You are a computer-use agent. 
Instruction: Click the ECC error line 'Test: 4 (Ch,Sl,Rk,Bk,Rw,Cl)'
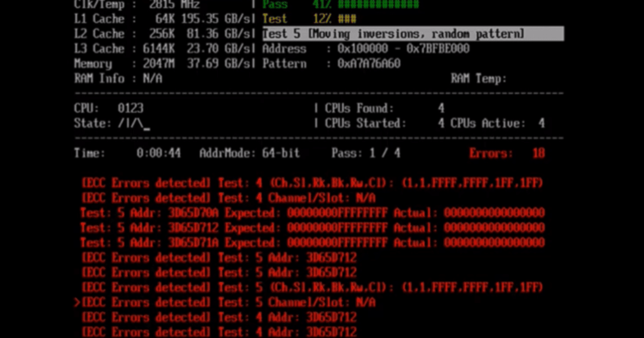312,183
